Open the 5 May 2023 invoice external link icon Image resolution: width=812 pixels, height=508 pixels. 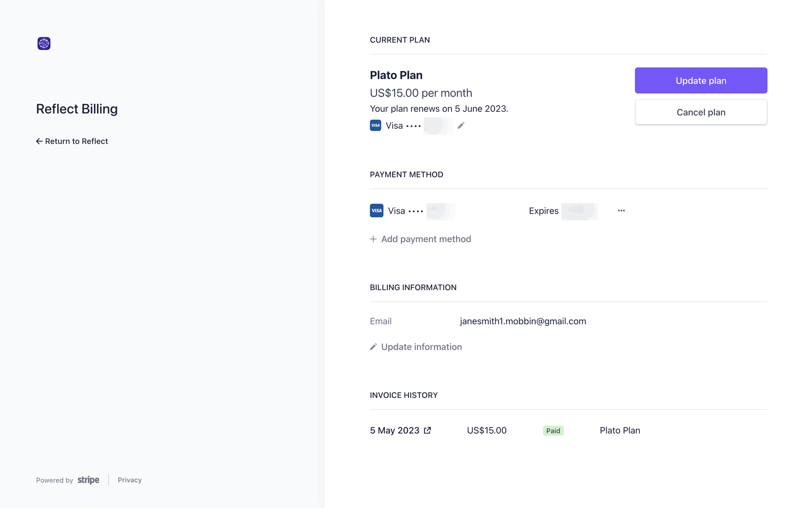point(428,430)
